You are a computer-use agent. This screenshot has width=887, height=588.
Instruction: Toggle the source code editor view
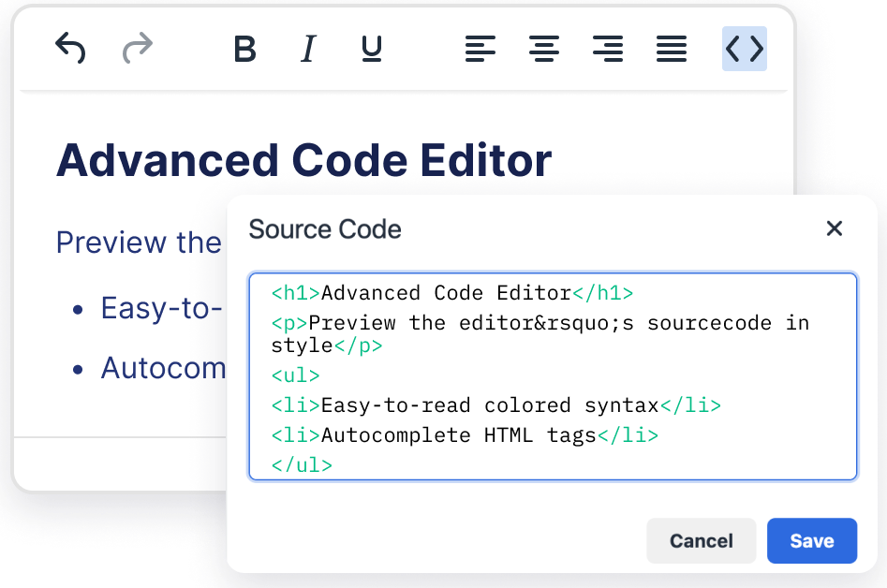tap(744, 50)
